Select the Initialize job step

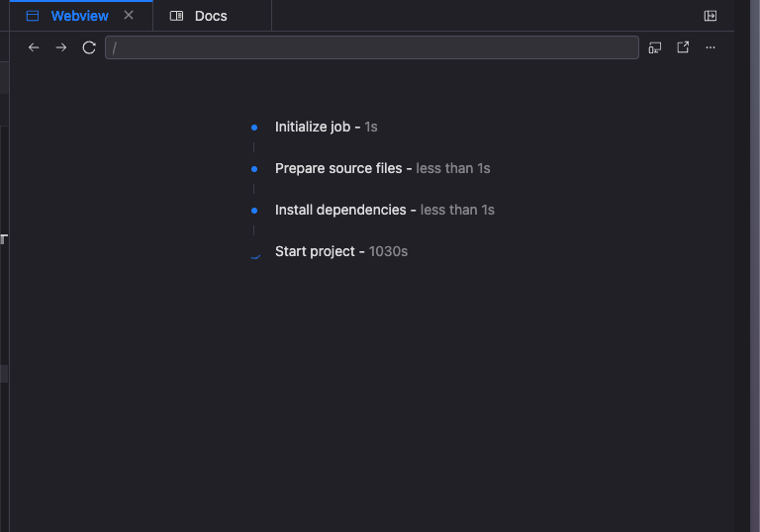tap(326, 127)
